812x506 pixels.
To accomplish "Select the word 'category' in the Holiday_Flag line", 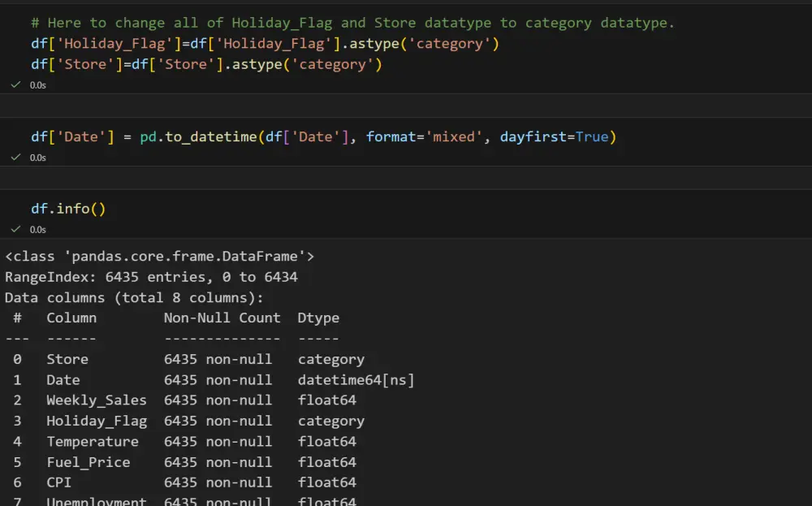I will (x=452, y=43).
